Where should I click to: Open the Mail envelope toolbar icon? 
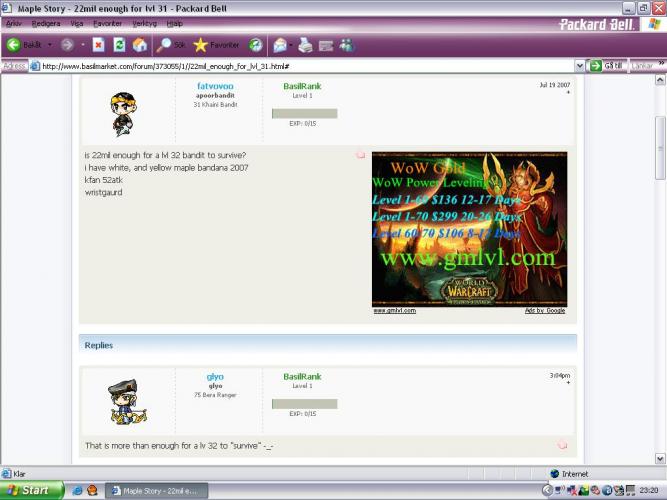[280, 45]
